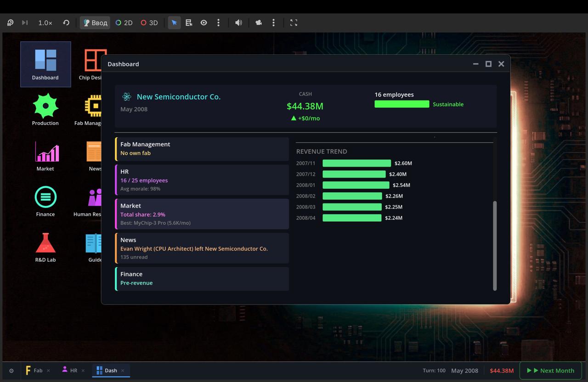Open the R&D Lab flask icon
Screen dimensions: 588x382
pyautogui.click(x=45, y=246)
